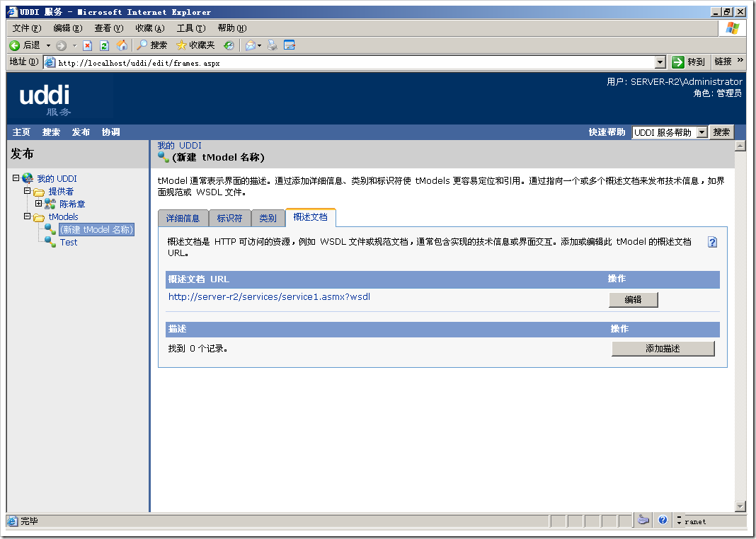The width and height of the screenshot is (756, 539).
Task: Click the status bar help question icon
Action: (663, 520)
